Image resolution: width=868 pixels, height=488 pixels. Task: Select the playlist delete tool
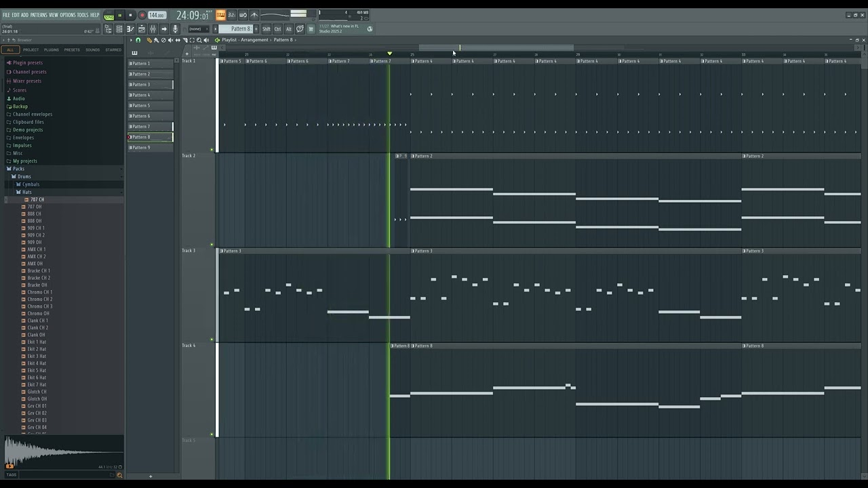pyautogui.click(x=163, y=40)
